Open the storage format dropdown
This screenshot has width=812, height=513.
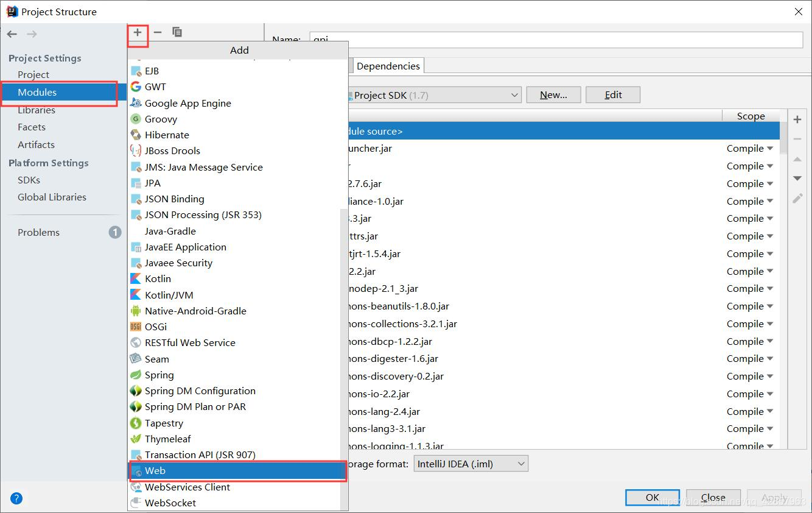[x=471, y=464]
